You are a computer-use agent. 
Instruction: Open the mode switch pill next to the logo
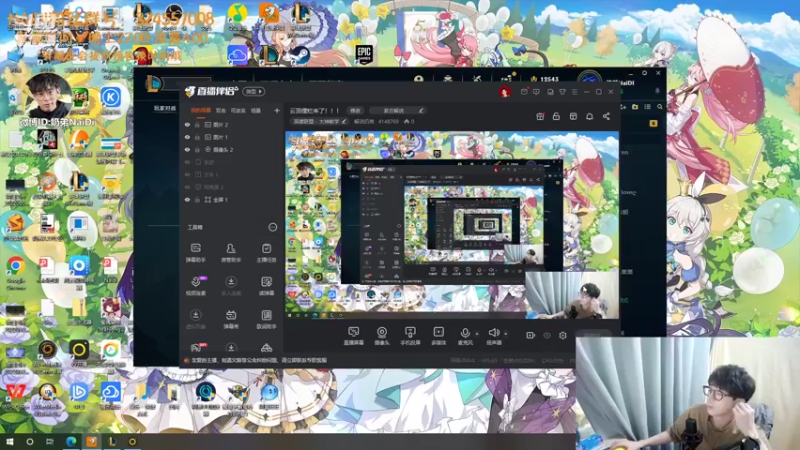[x=254, y=91]
